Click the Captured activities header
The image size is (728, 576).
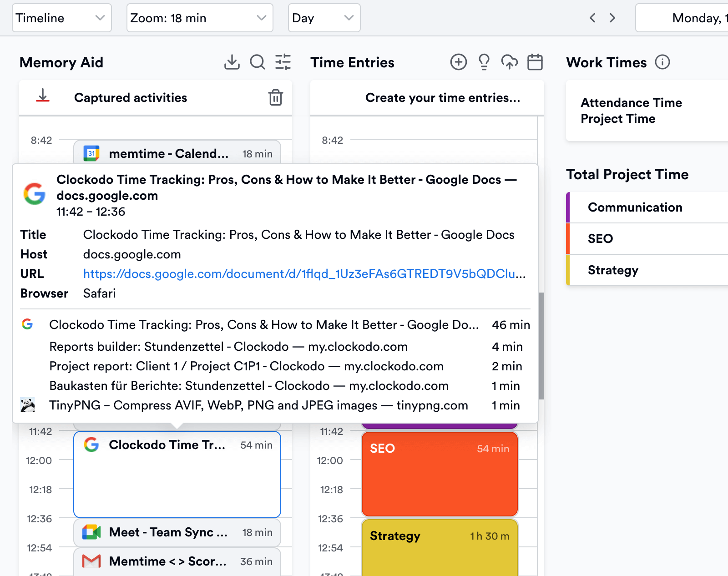(131, 98)
